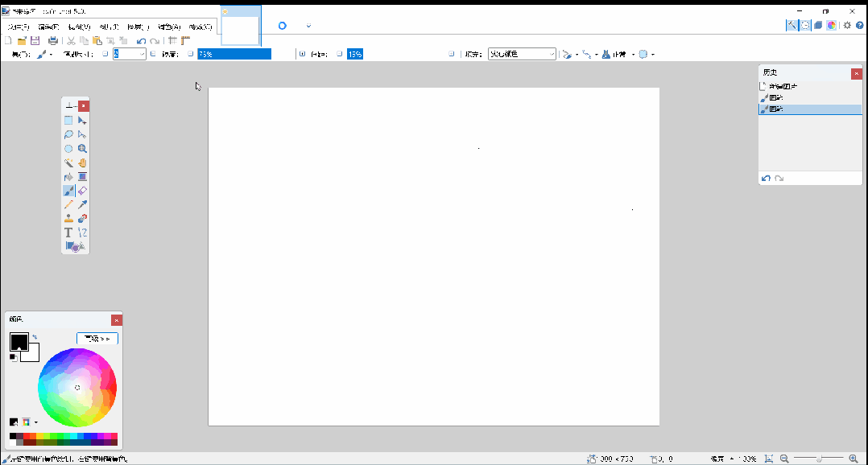Select the Recolor tool
Viewport: 868px width, 465px height.
(82, 218)
